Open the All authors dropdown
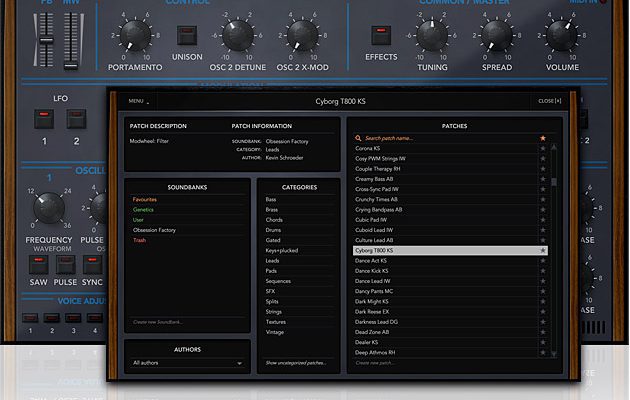The height and width of the screenshot is (400, 630). click(187, 363)
